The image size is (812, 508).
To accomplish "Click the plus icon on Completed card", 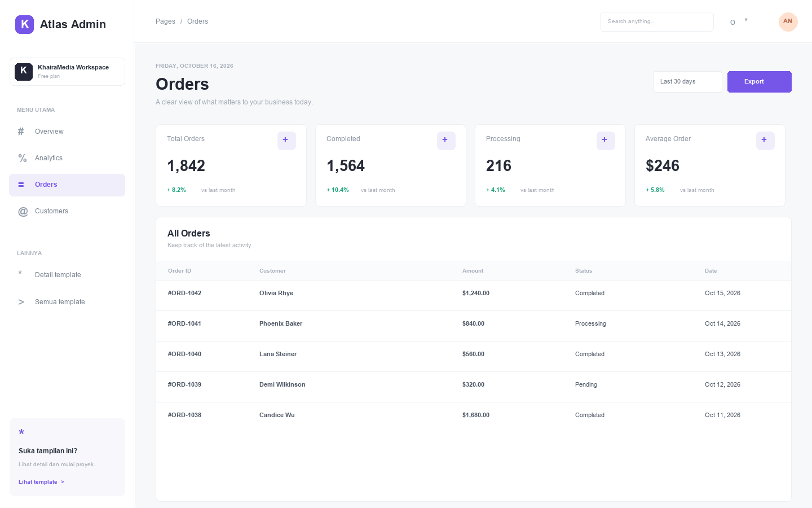I will pos(446,141).
